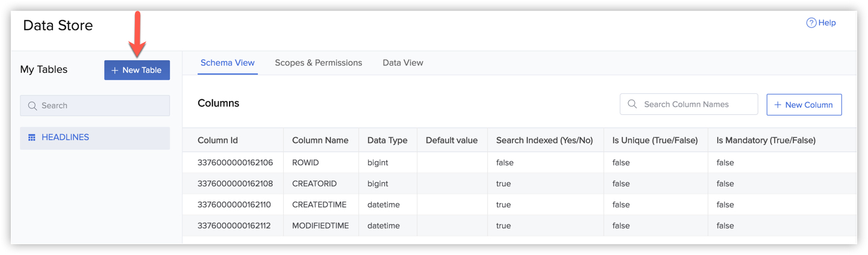Screen dimensions: 868x255
Task: Select the HEADLINES table in sidebar
Action: (65, 138)
